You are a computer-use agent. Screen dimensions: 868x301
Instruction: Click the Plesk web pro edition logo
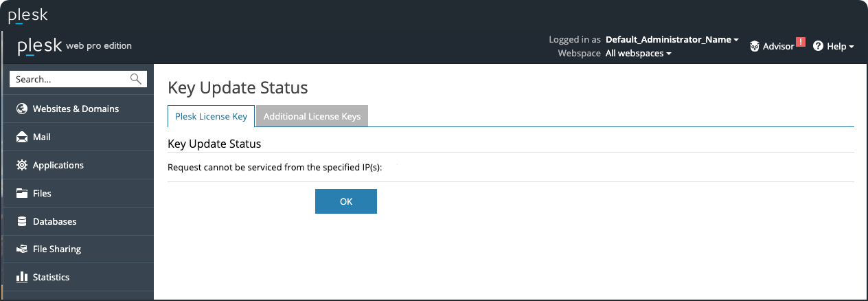click(x=74, y=46)
